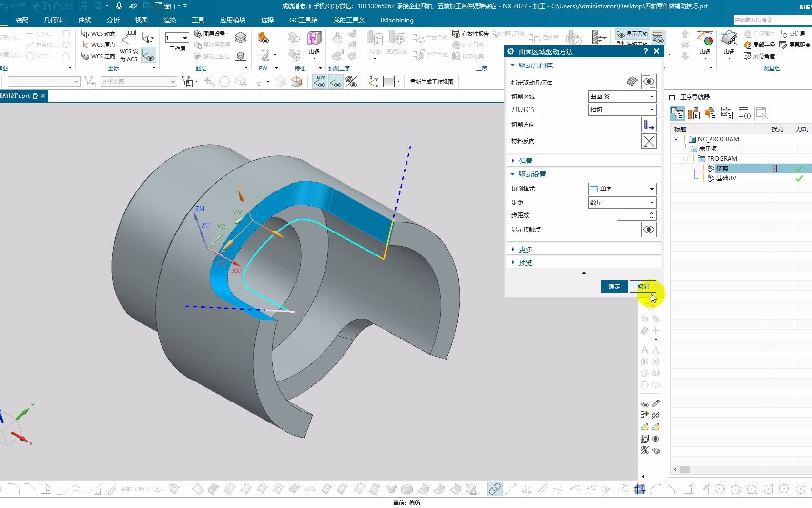The height and width of the screenshot is (508, 812).
Task: Click 局部半径 measure tool
Action: pos(759,45)
